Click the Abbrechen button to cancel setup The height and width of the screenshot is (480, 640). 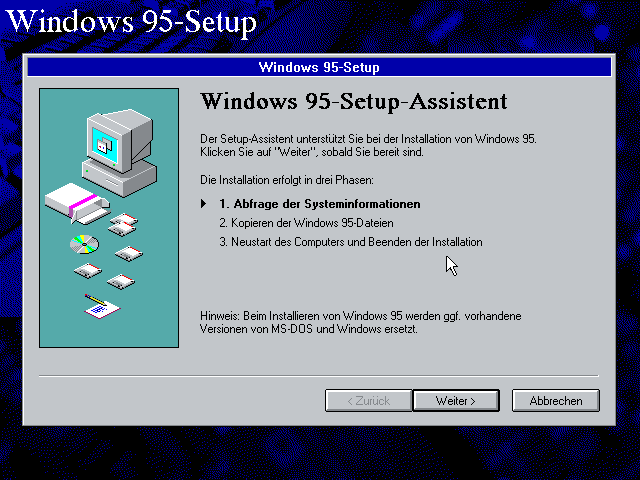click(x=556, y=400)
